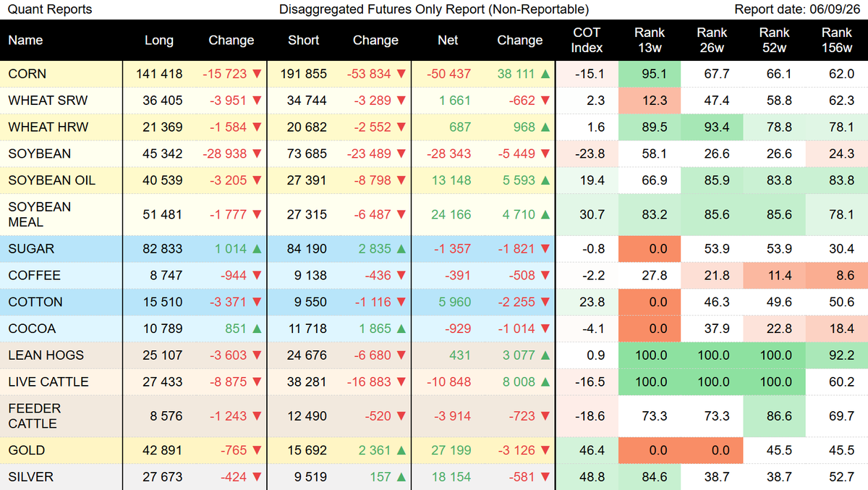Click COTTON net value 5 960
The height and width of the screenshot is (490, 868).
(454, 302)
